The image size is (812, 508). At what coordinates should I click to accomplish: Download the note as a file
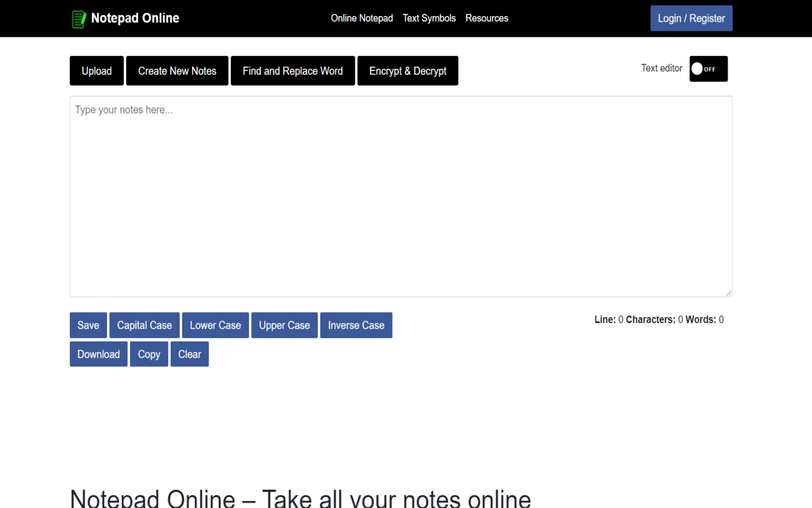[98, 354]
